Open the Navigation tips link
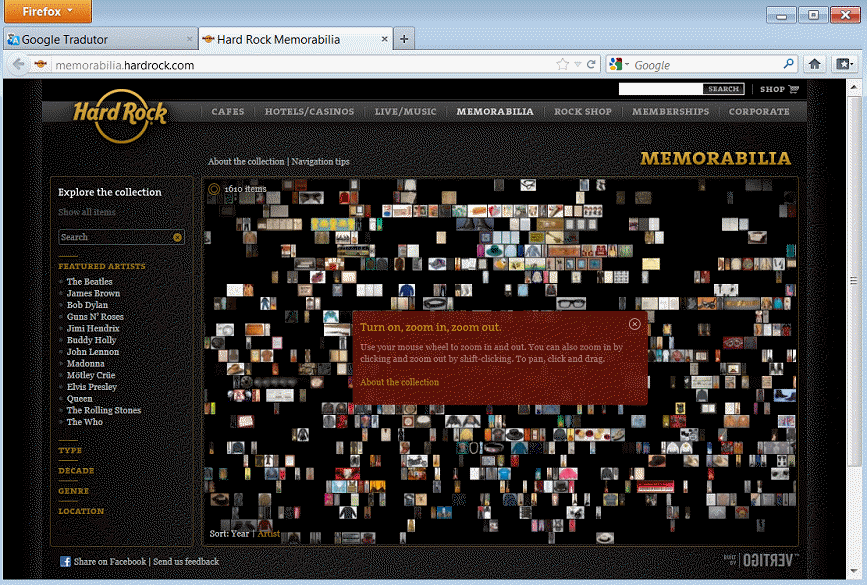The image size is (867, 585). tap(321, 161)
